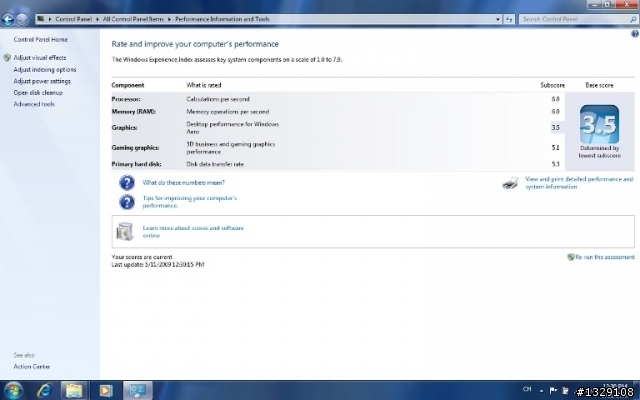
Task: Open Tips for improving your computer's performance
Action: pos(189,202)
